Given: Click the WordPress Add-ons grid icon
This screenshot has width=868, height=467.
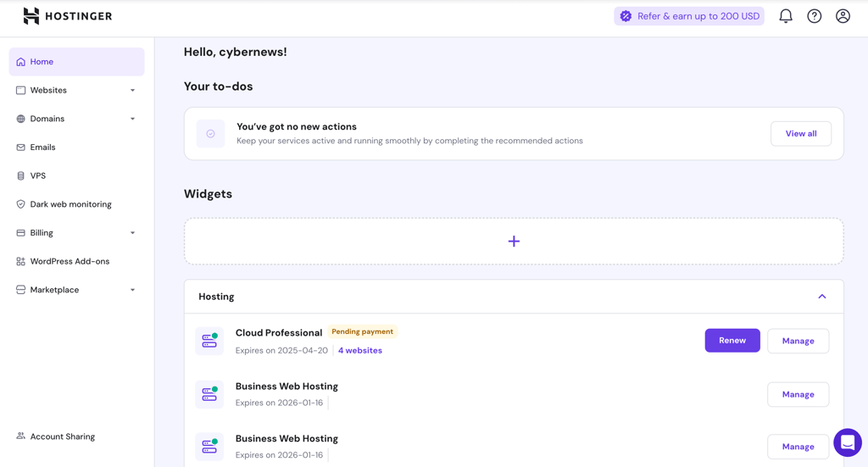Looking at the screenshot, I should [20, 261].
